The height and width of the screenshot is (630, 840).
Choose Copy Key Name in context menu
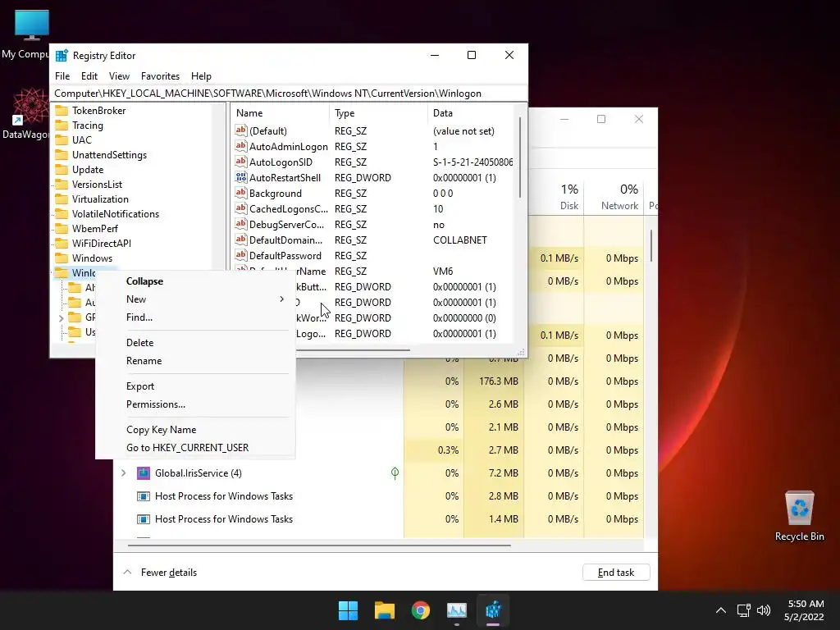tap(195, 430)
